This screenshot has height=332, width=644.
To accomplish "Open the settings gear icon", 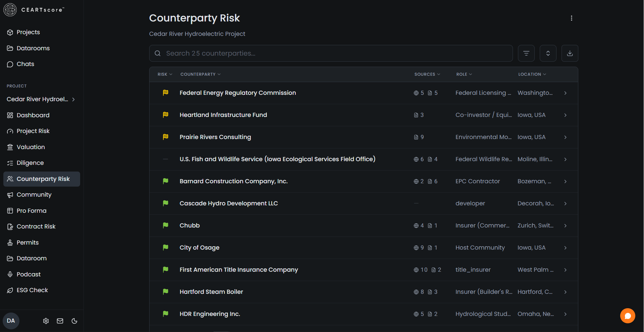I will 46,321.
